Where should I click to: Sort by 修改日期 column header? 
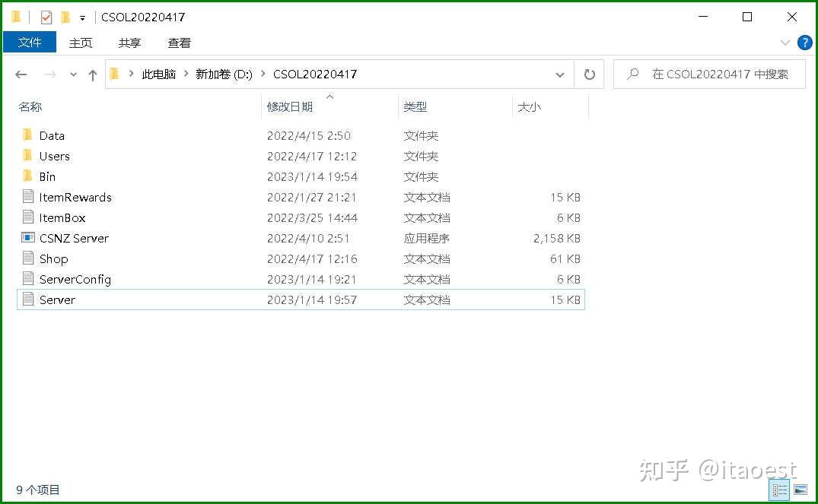pyautogui.click(x=290, y=107)
